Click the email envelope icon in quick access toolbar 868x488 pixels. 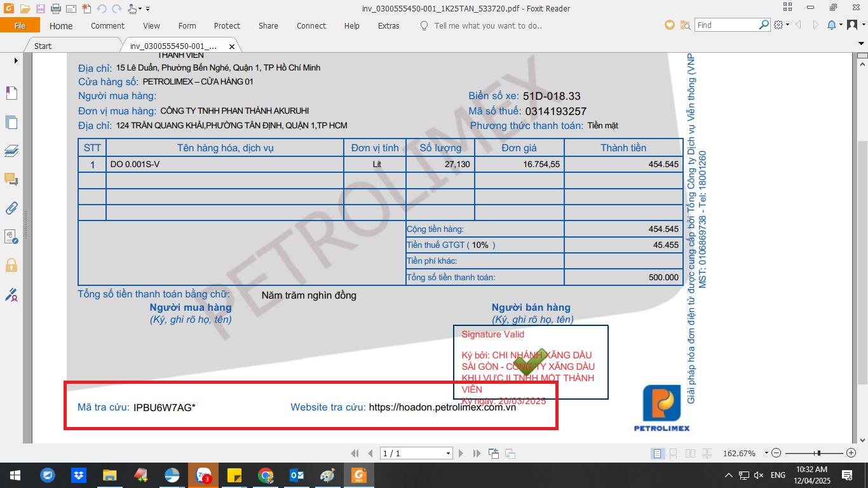click(x=71, y=9)
